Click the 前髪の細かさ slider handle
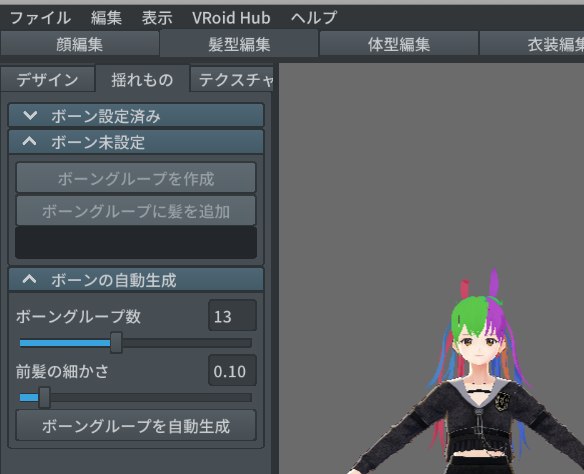The width and height of the screenshot is (584, 474). [x=44, y=397]
